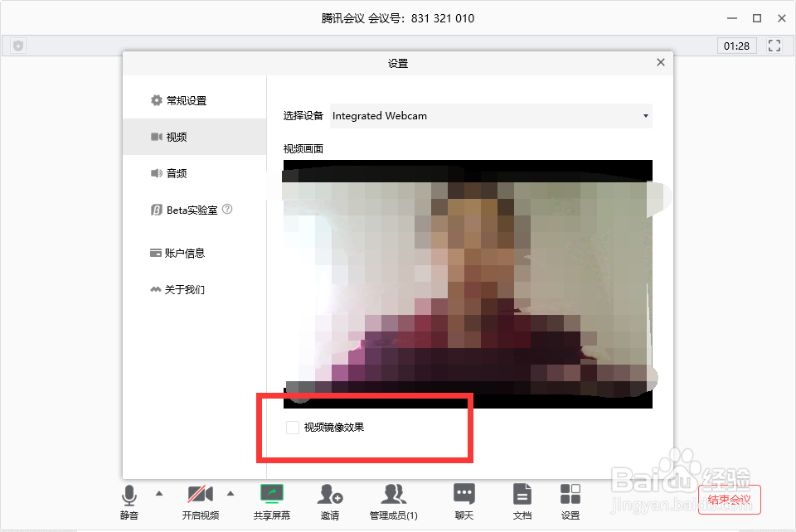Open the 文档 documents panel
Screen dimensions: 796x532
pos(522,495)
